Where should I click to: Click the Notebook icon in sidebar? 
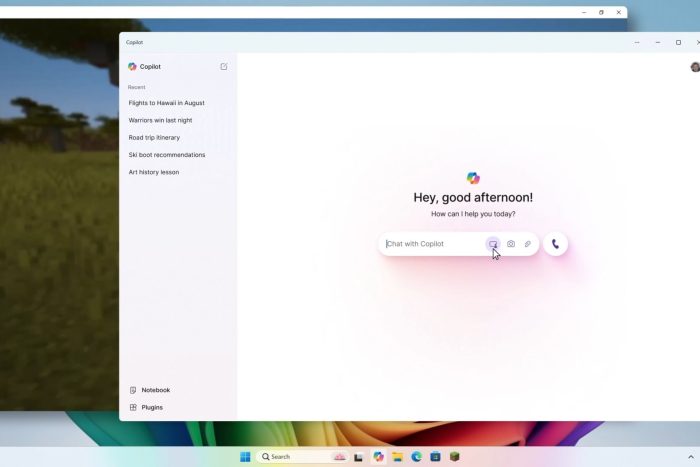pyautogui.click(x=133, y=390)
